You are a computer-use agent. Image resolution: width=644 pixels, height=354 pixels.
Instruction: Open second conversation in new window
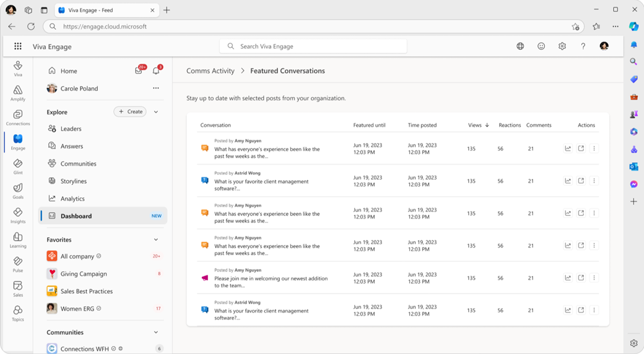[581, 181]
